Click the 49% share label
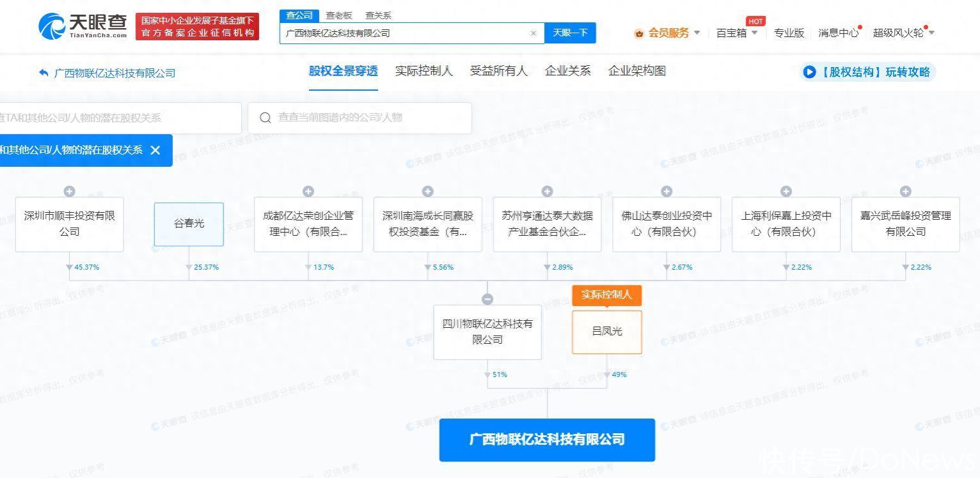 [619, 374]
